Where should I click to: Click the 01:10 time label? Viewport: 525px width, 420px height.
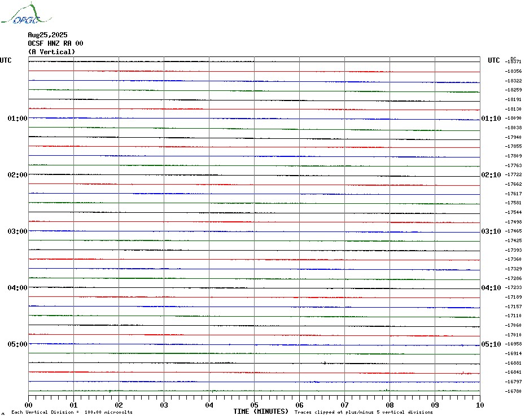(491, 118)
